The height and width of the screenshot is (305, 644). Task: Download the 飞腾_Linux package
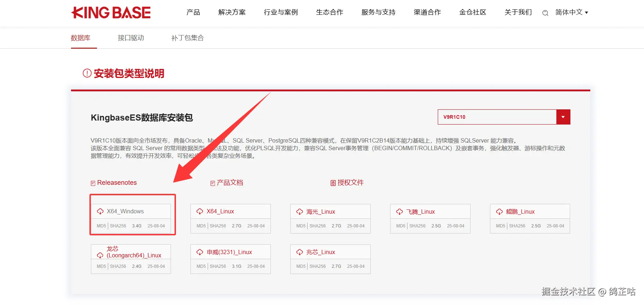coord(420,212)
